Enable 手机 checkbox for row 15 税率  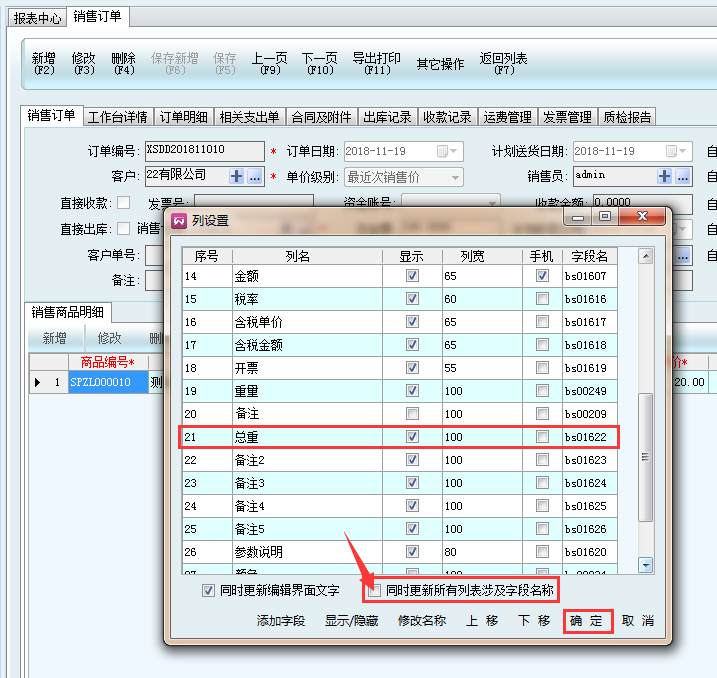pos(542,299)
